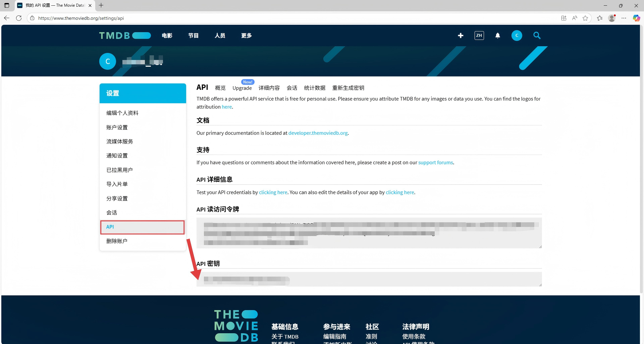This screenshot has height=344, width=644.
Task: Open the support forums link
Action: (x=435, y=163)
